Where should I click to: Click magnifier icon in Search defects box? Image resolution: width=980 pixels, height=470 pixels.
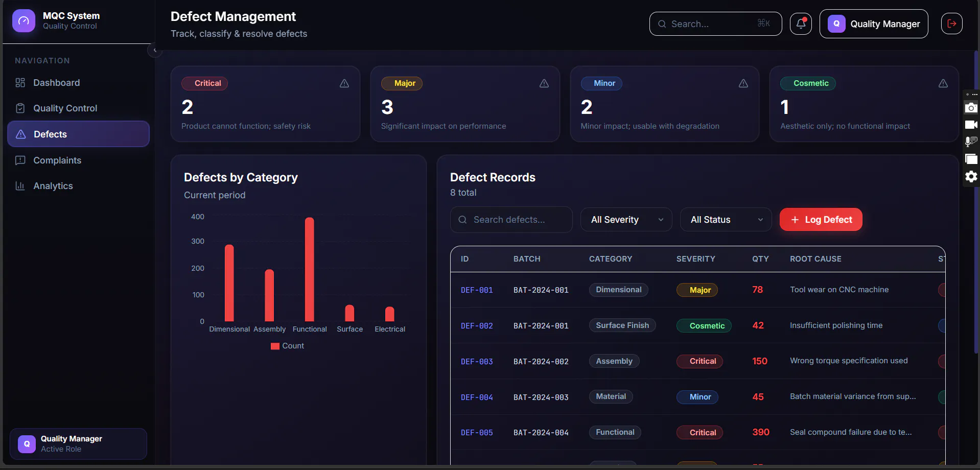[x=463, y=220]
